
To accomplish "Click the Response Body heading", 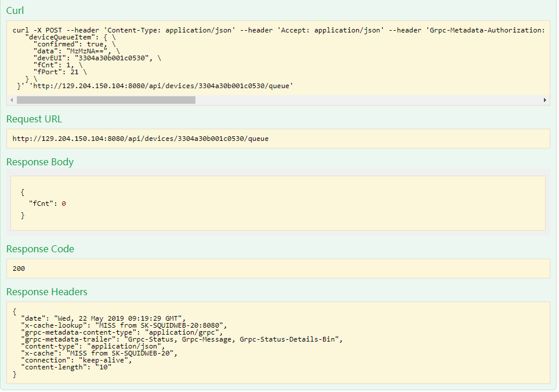I will [40, 162].
